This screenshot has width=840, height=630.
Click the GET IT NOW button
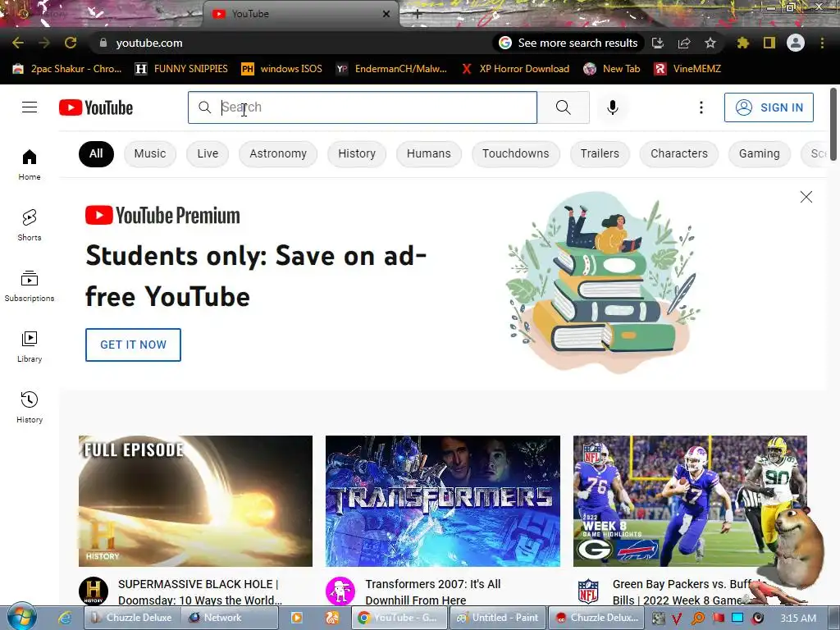click(x=133, y=345)
